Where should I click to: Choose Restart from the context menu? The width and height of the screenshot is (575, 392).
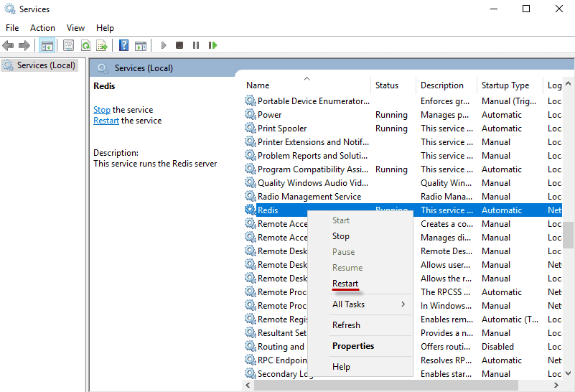point(360,284)
